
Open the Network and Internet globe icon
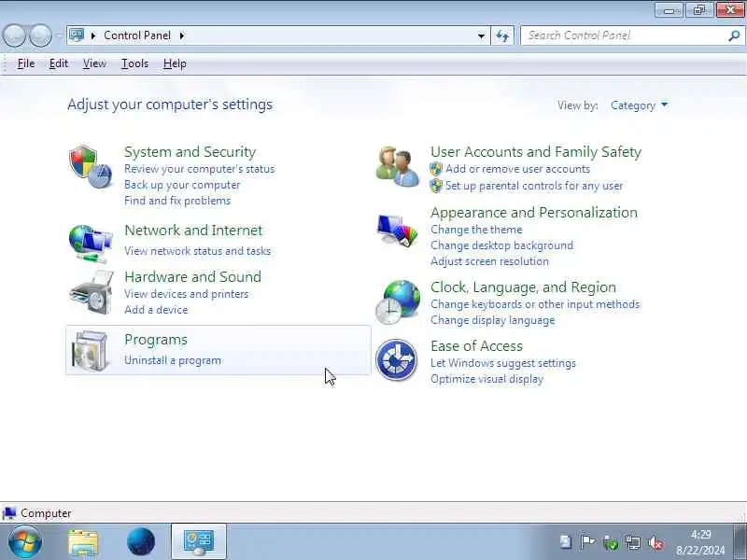pos(91,244)
